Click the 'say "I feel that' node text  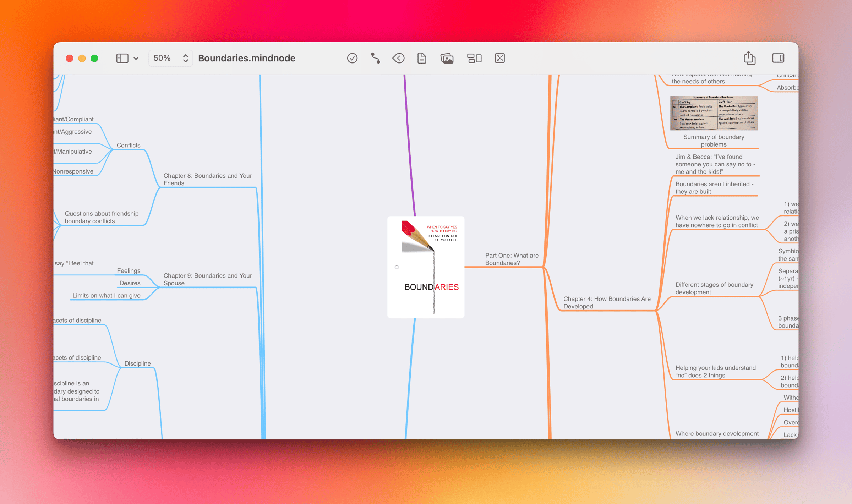pyautogui.click(x=74, y=263)
